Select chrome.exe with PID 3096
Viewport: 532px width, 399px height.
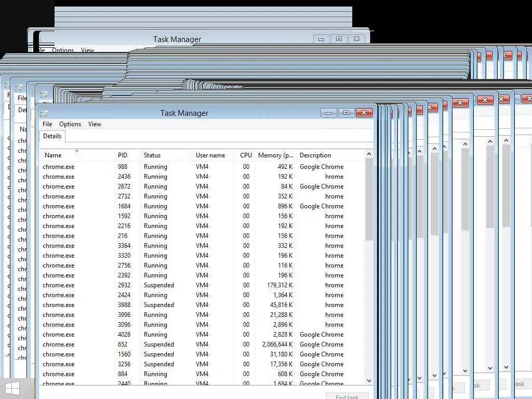coord(202,324)
